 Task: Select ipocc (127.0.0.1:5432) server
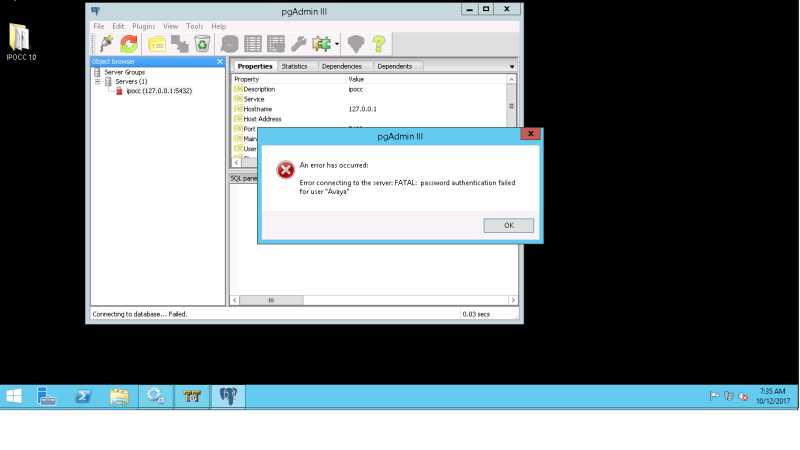(159, 91)
